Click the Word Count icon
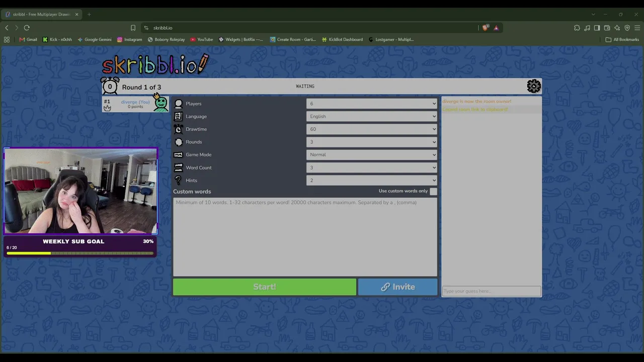 [x=178, y=167]
